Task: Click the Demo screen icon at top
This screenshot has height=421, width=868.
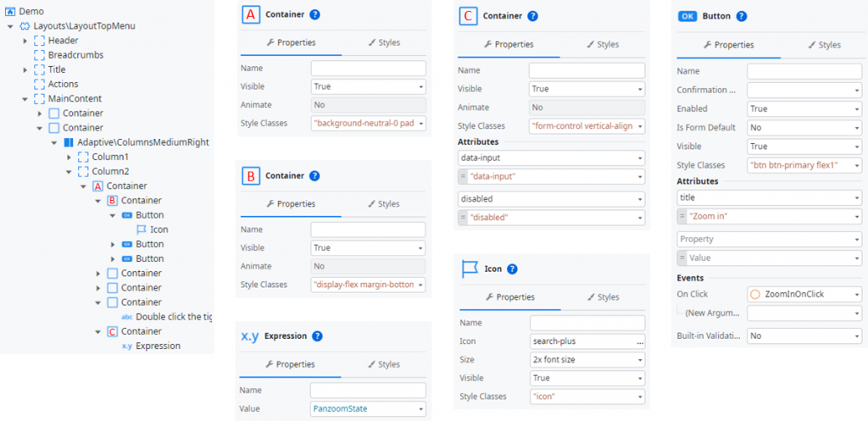Action: (10, 11)
